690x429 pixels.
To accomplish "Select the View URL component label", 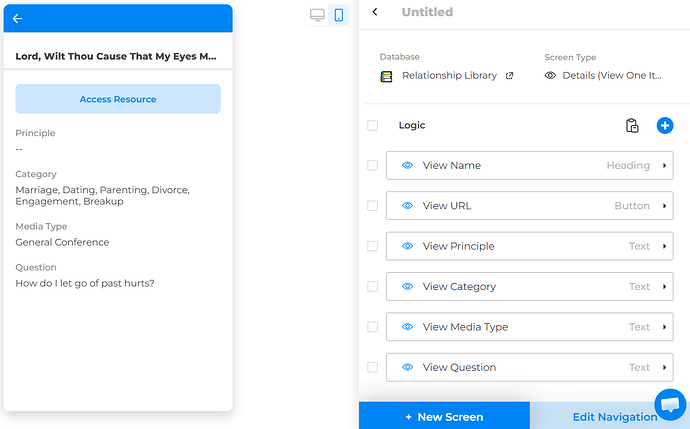I will [x=447, y=205].
